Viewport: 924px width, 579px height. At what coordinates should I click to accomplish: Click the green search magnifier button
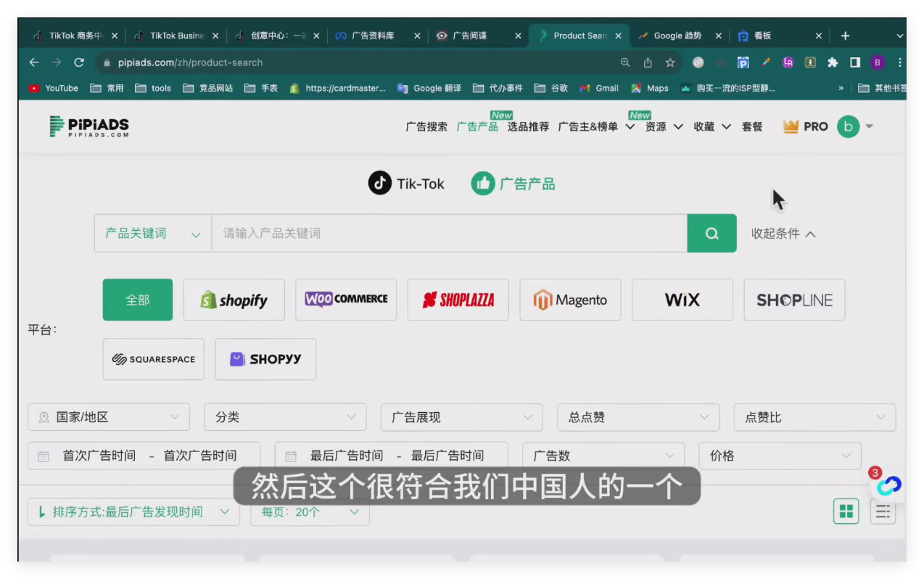(x=711, y=233)
